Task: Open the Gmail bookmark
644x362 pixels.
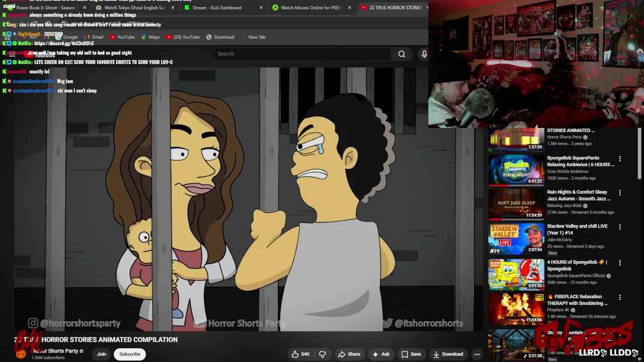Action: pyautogui.click(x=94, y=37)
